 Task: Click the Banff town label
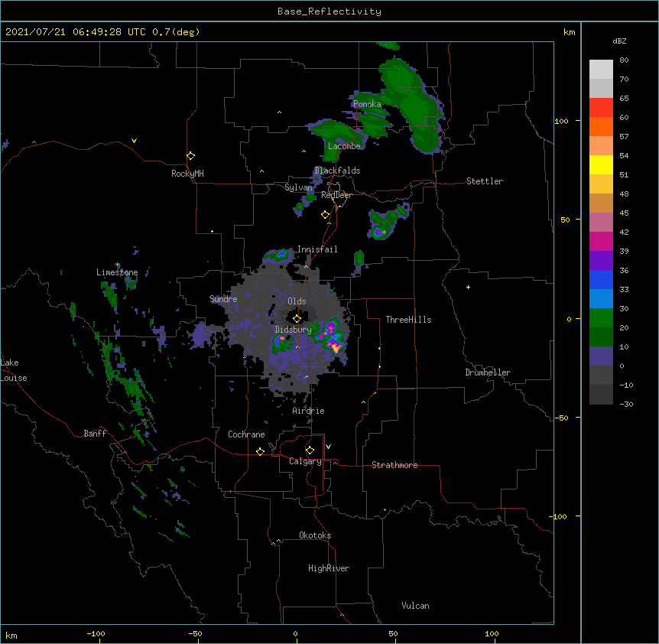(95, 434)
